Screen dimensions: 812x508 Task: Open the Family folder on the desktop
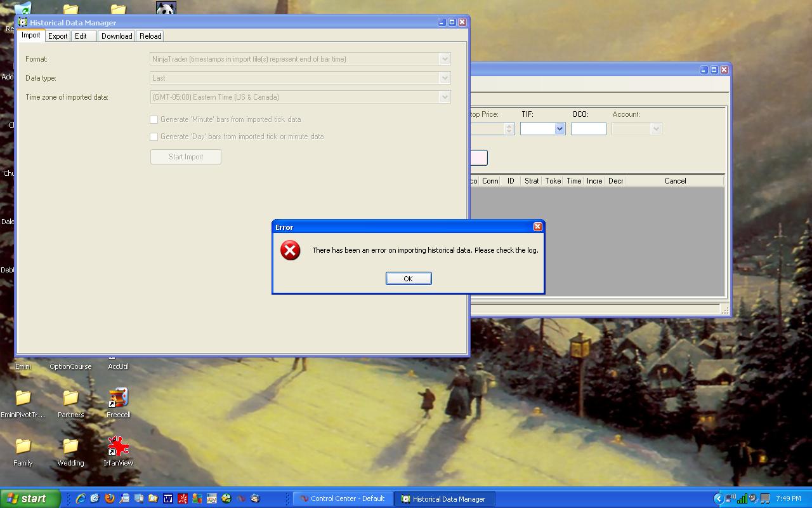pyautogui.click(x=23, y=451)
